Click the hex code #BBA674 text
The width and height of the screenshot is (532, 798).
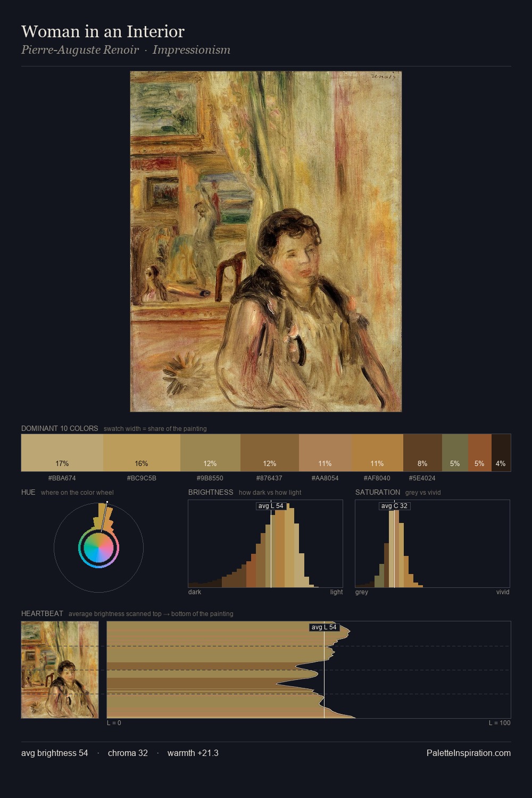pyautogui.click(x=62, y=478)
